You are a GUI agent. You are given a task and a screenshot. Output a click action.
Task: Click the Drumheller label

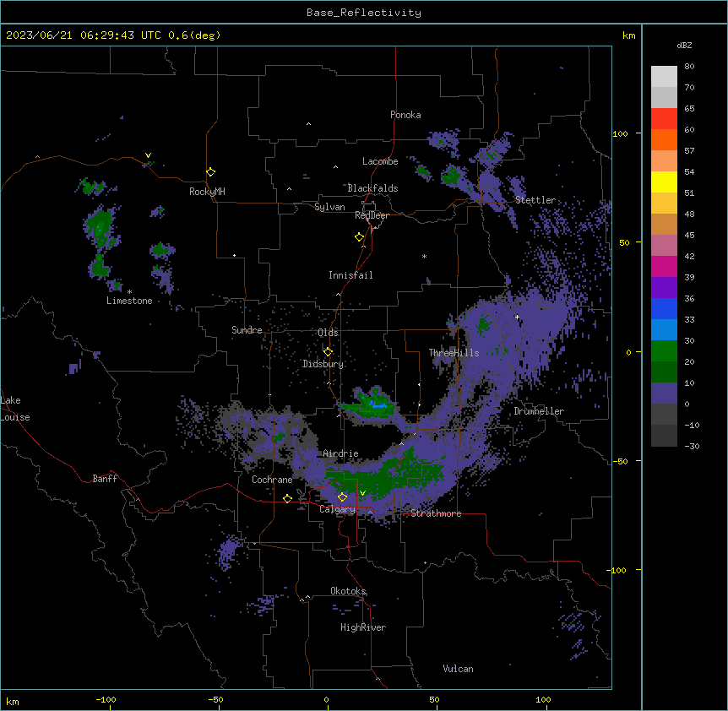[x=539, y=411]
